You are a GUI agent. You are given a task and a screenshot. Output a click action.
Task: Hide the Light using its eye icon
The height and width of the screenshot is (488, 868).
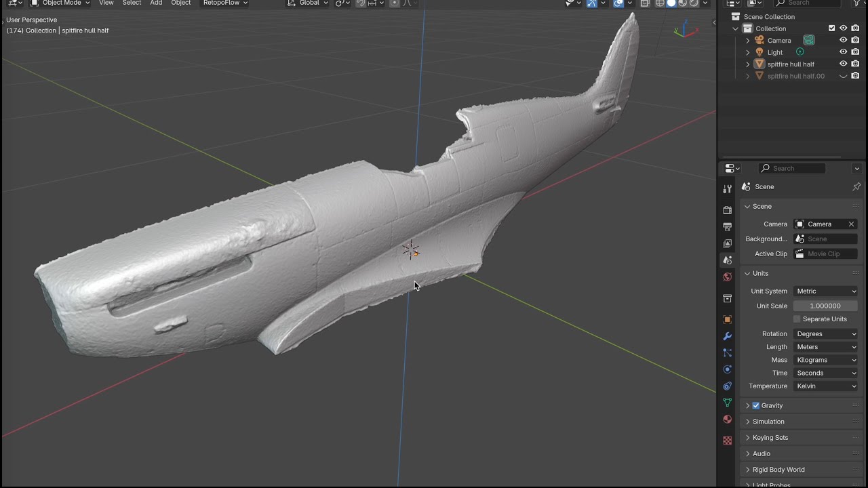[844, 52]
